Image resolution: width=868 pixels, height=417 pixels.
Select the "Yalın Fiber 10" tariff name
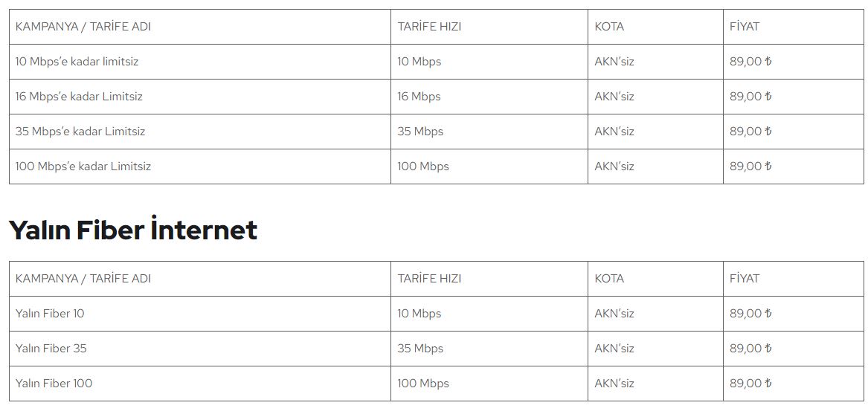(x=50, y=313)
